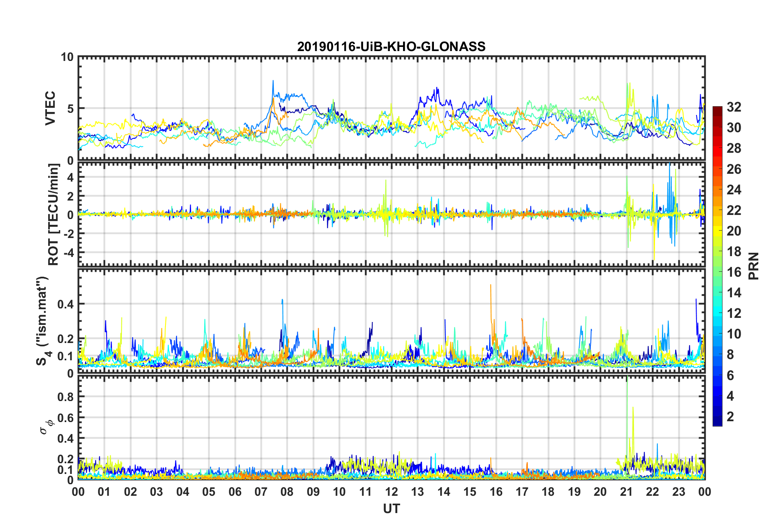Click colorbar tick label 26
Viewport: 783px width, 532px height.
coord(734,169)
